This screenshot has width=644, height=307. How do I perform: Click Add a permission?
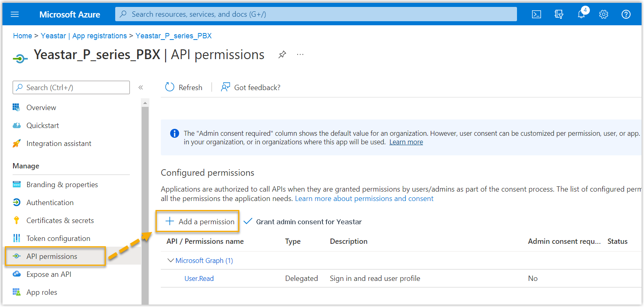(x=200, y=222)
